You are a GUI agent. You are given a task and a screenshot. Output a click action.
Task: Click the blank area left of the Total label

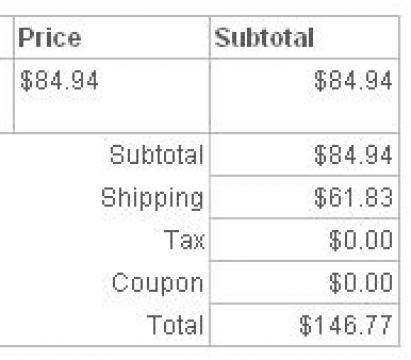pyautogui.click(x=73, y=325)
